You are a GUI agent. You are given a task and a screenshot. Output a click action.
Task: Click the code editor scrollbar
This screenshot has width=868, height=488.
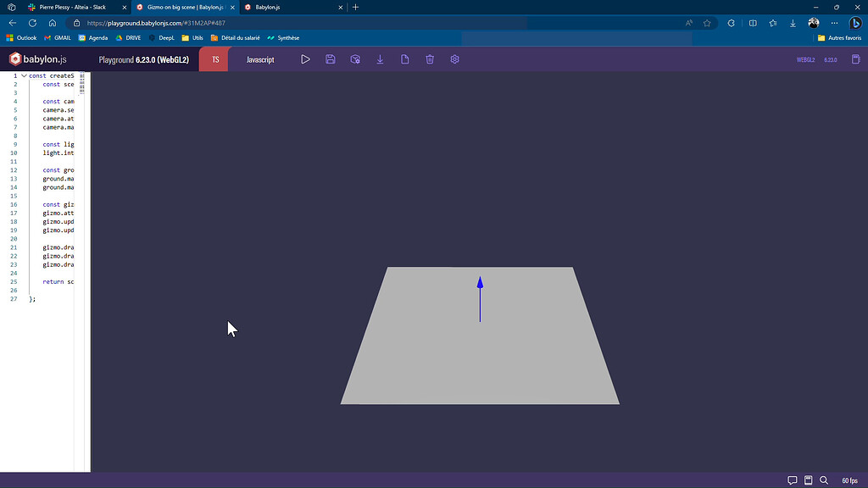(81, 169)
